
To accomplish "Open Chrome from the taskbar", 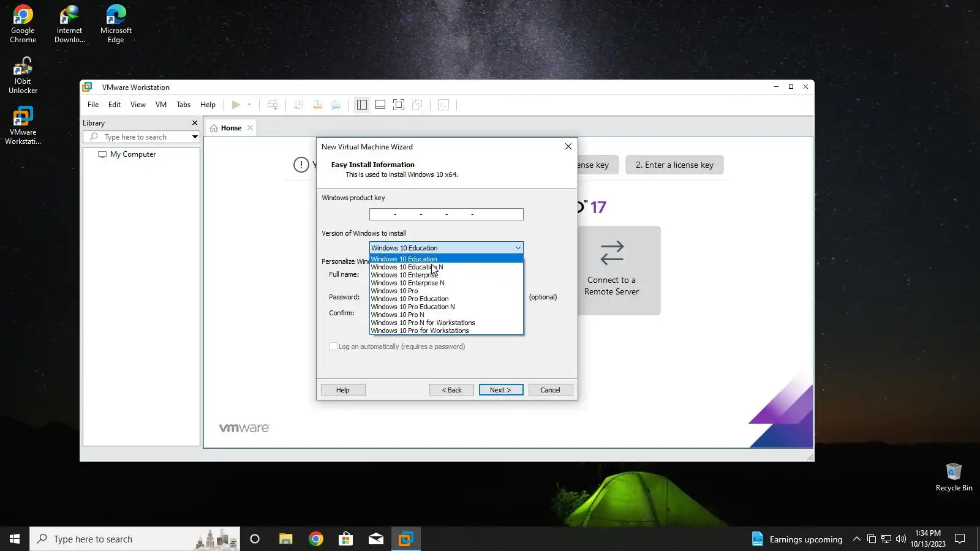I will click(316, 539).
